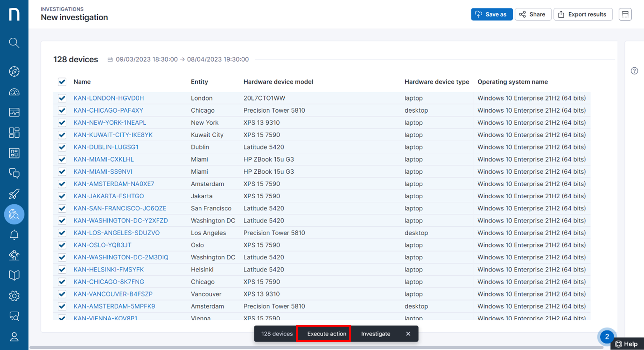This screenshot has height=350, width=644.
Task: Open the bell alerts icon in the sidebar
Action: pyautogui.click(x=14, y=235)
